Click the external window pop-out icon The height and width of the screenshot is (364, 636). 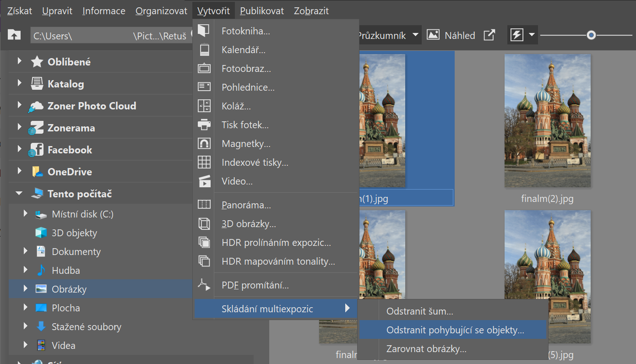489,35
